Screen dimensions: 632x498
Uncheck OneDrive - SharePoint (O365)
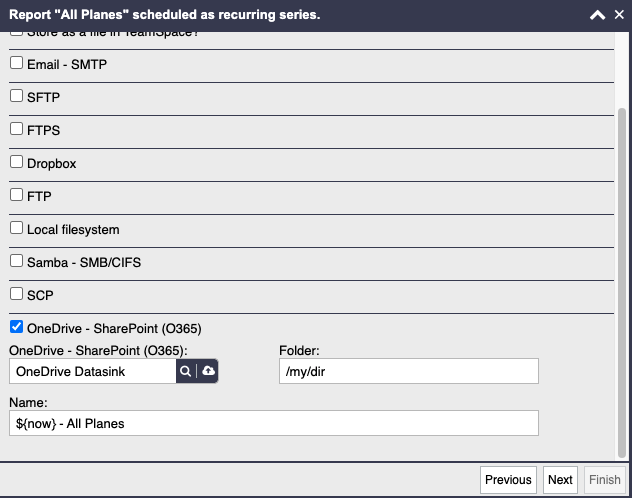tap(17, 327)
